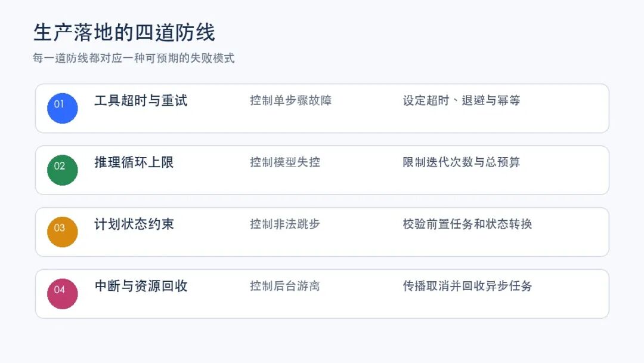Click the subtitle 每一道防线都对应一种可预期的失败模式

pos(134,58)
